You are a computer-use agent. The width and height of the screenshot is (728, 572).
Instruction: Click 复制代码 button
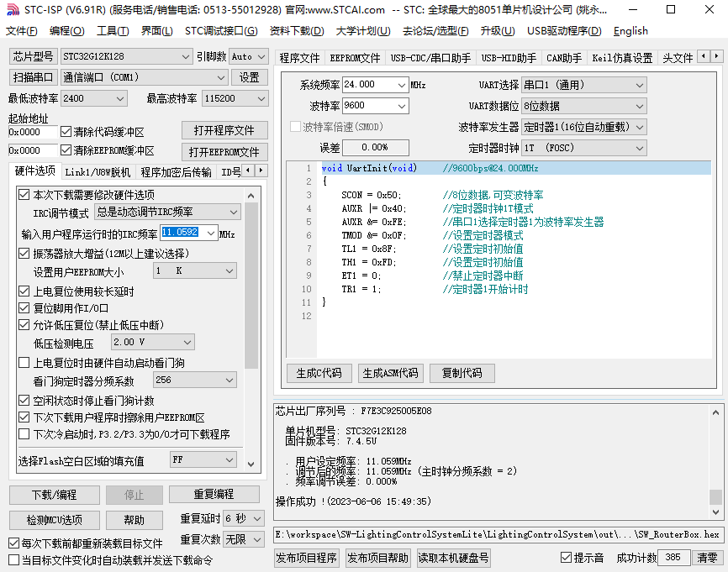[x=462, y=373]
